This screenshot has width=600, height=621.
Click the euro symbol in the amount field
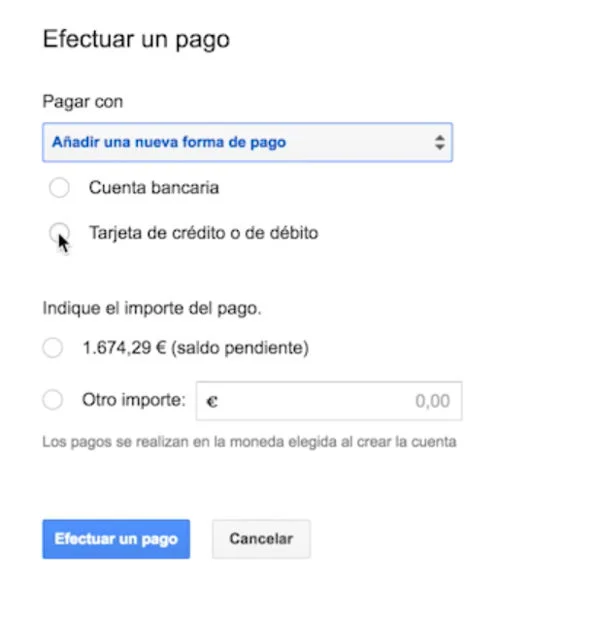pyautogui.click(x=212, y=402)
